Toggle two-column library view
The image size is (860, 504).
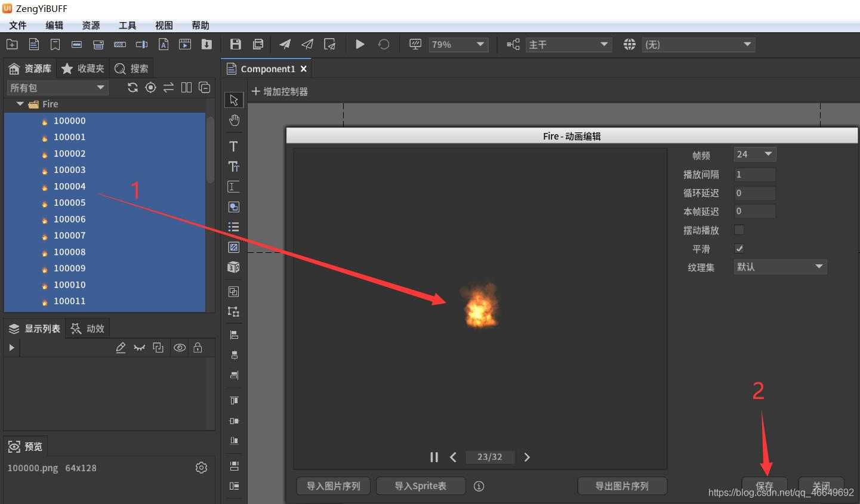coord(186,88)
